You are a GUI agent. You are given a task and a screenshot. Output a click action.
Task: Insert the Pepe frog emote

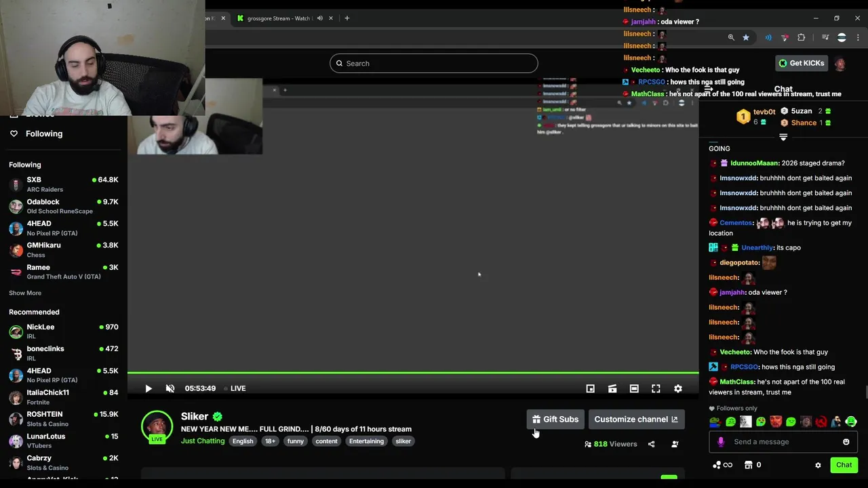pos(715,422)
